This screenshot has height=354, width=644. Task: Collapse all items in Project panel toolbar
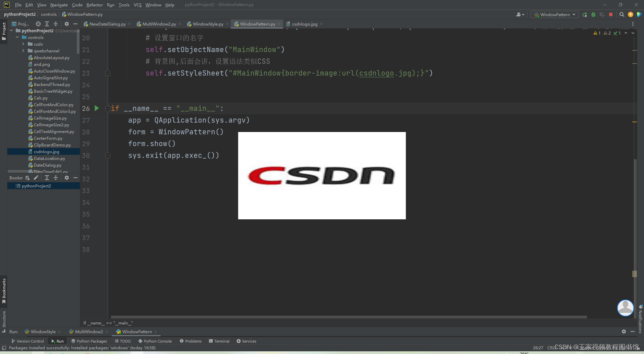pyautogui.click(x=56, y=24)
